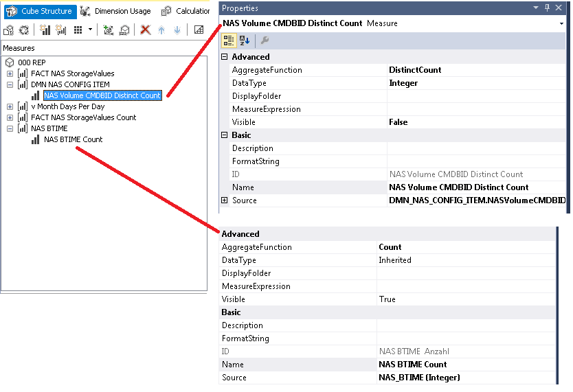Viewport: 573px width, 392px height.
Task: Click the measures grid view icon
Action: coord(78,30)
